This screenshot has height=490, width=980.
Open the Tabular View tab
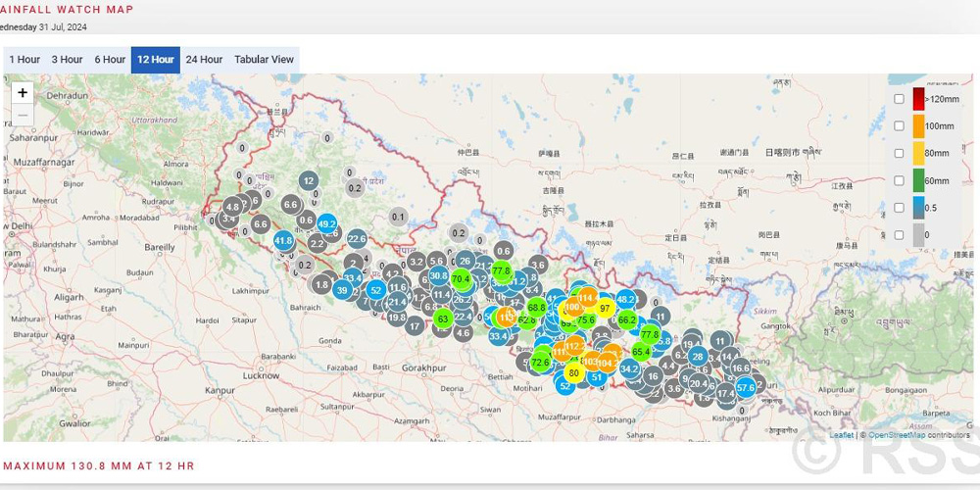coord(264,60)
